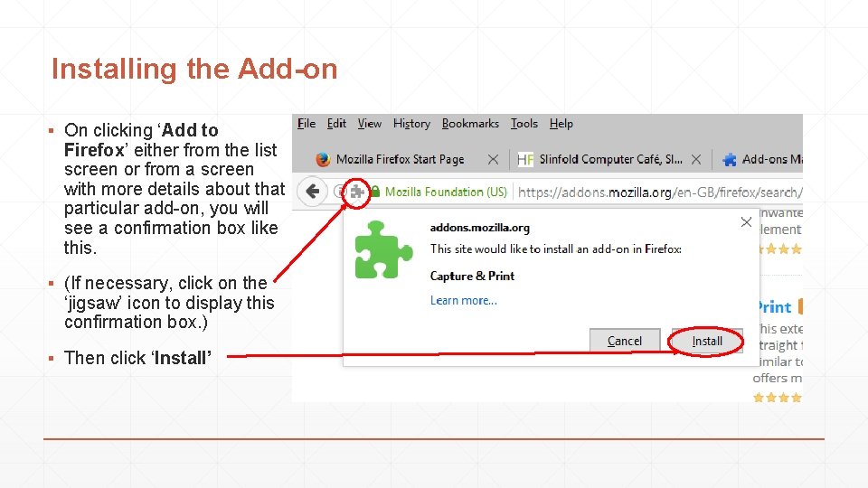Screen dimensions: 868x488
Task: Open the Help menu
Action: 561,124
